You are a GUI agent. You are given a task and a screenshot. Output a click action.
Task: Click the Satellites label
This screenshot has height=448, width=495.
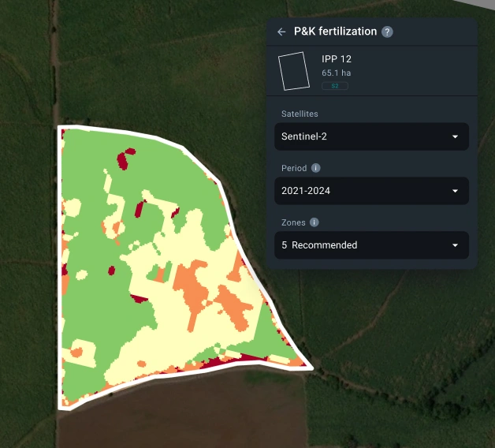300,114
